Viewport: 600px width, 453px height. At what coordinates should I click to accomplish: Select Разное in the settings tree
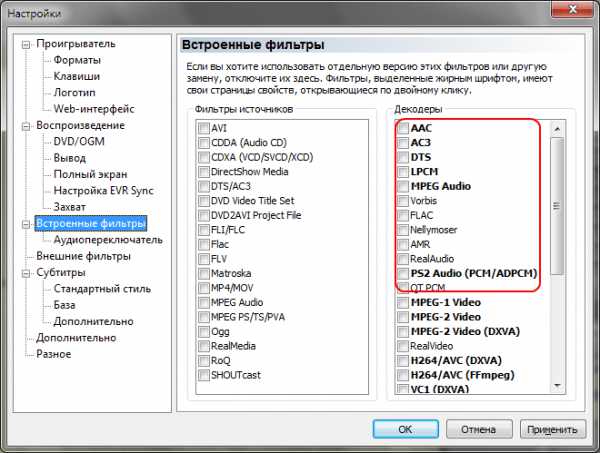pos(54,354)
